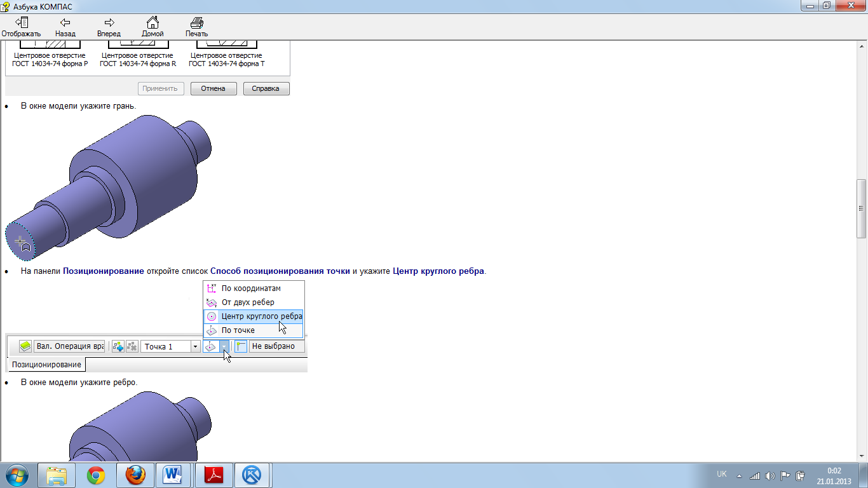Click the edge reference icon beside Не выбрано
The width and height of the screenshot is (868, 488).
(241, 346)
